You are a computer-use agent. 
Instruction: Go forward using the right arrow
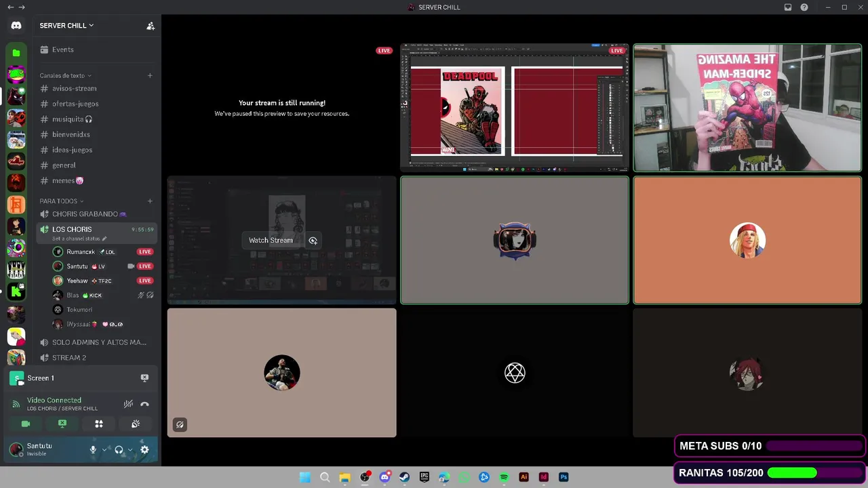(22, 7)
